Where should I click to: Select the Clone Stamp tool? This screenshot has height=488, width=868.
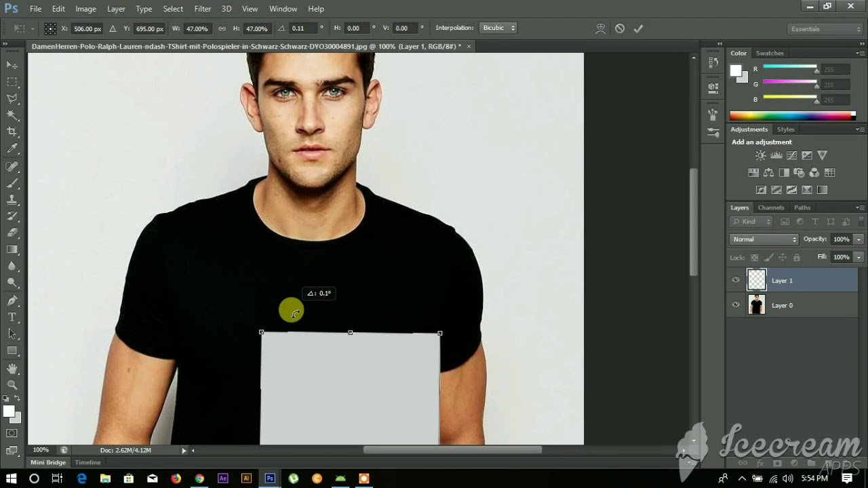coord(12,200)
